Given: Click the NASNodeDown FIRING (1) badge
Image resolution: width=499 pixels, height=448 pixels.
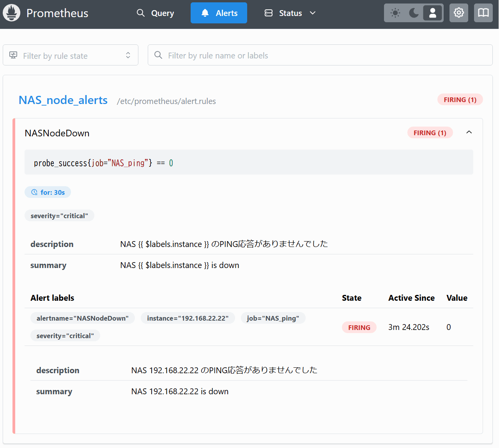Looking at the screenshot, I should point(430,133).
